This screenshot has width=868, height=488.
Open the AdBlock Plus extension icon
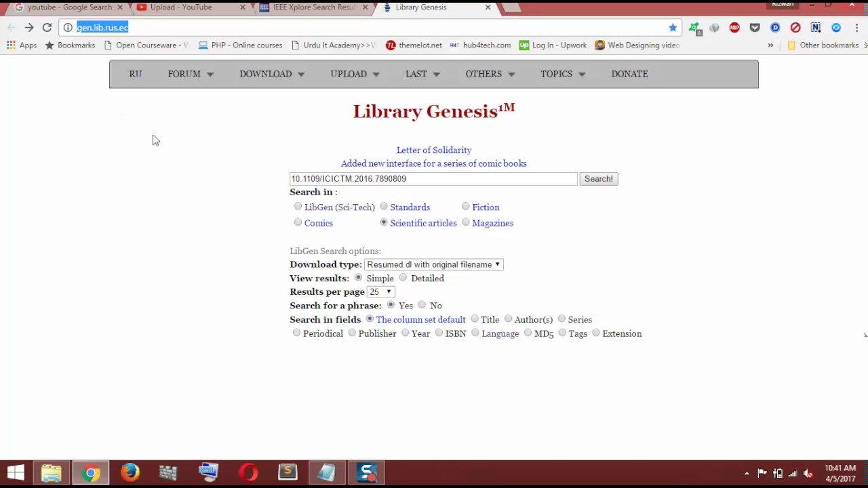[x=734, y=27]
